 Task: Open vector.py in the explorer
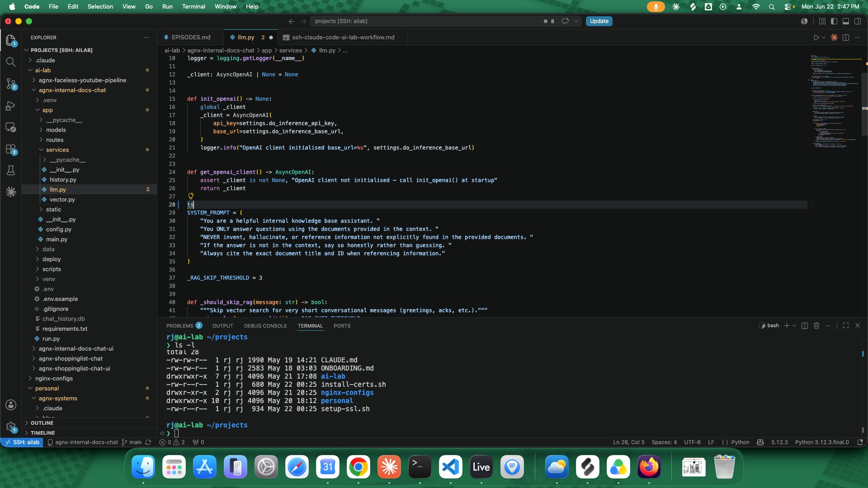click(x=62, y=199)
